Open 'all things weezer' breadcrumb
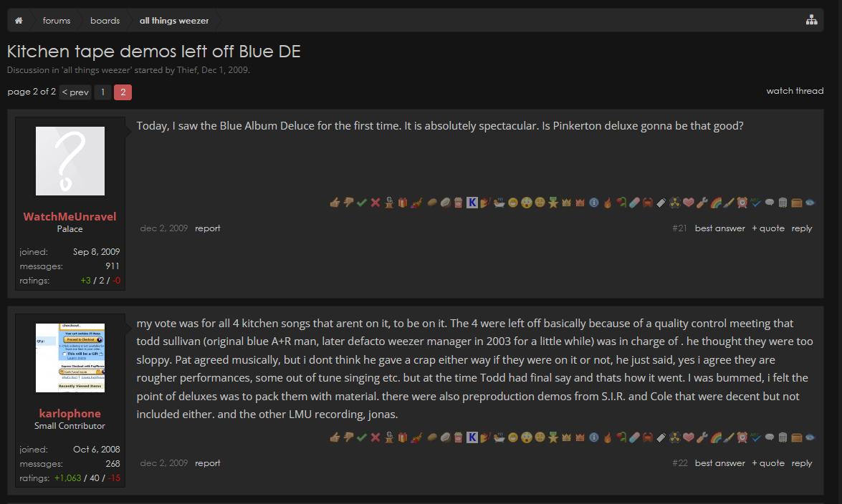The image size is (842, 504). pos(174,21)
